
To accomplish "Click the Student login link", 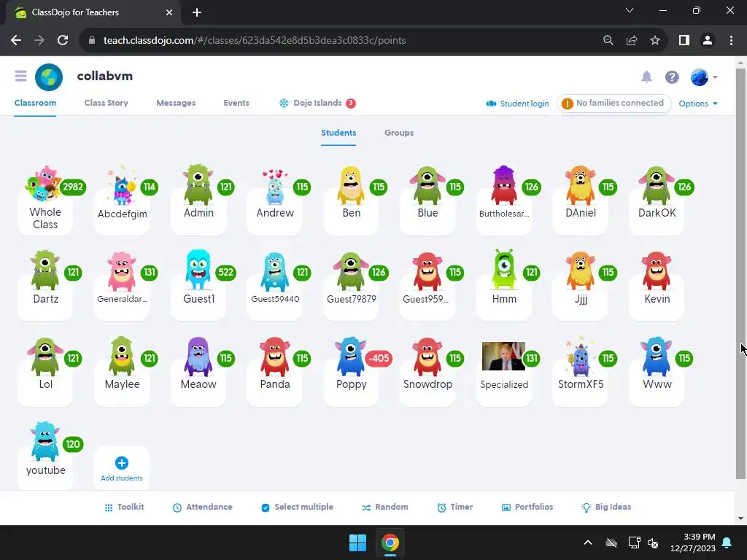I will (x=517, y=104).
